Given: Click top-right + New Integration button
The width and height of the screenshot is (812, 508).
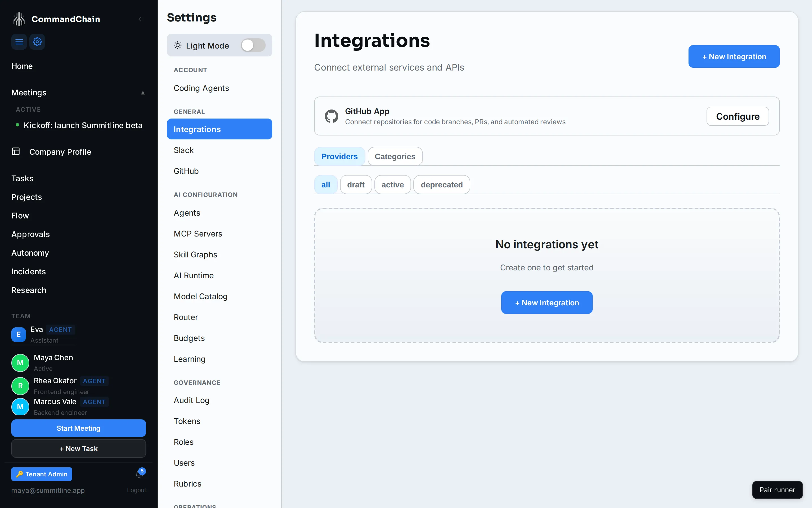Looking at the screenshot, I should click(734, 56).
